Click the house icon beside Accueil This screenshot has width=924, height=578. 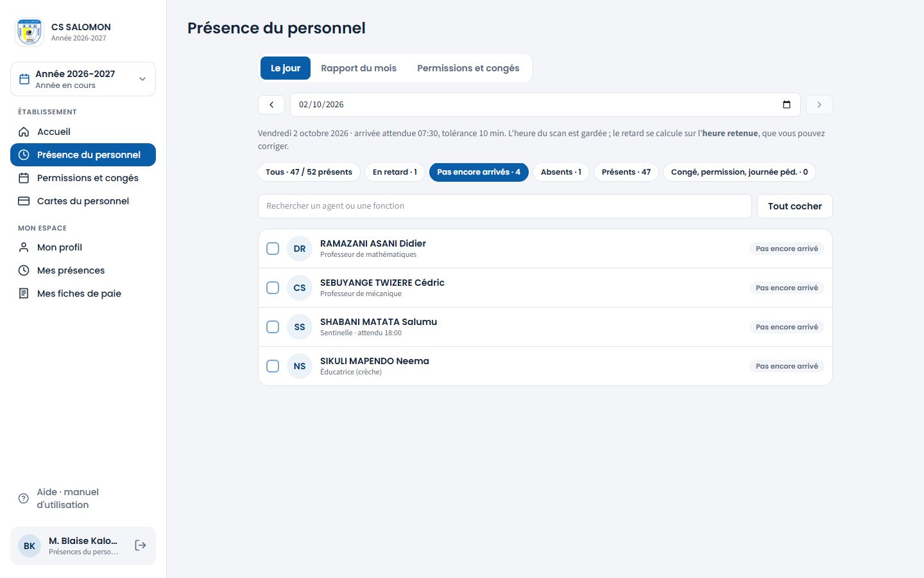coord(24,132)
